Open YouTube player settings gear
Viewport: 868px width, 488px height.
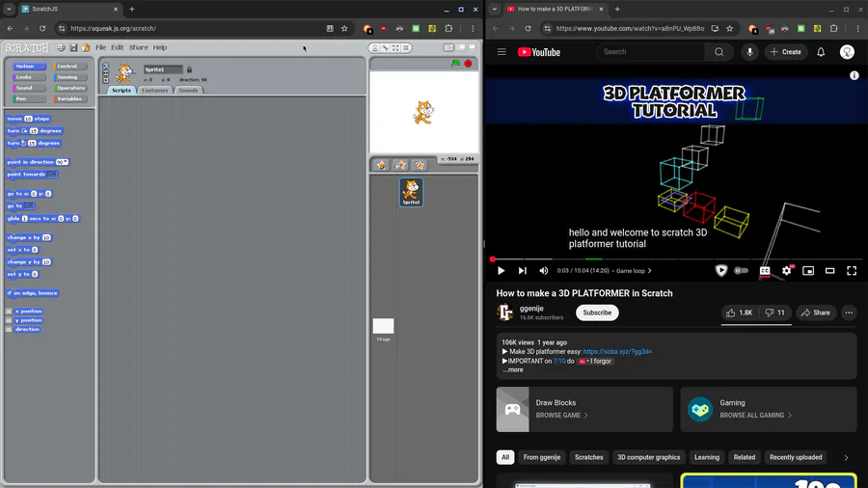click(x=787, y=271)
